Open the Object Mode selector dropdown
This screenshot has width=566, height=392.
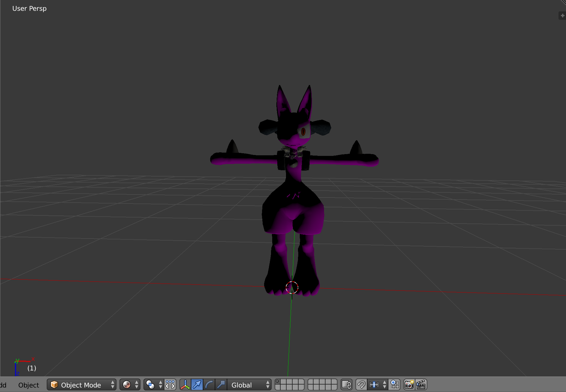pyautogui.click(x=81, y=385)
